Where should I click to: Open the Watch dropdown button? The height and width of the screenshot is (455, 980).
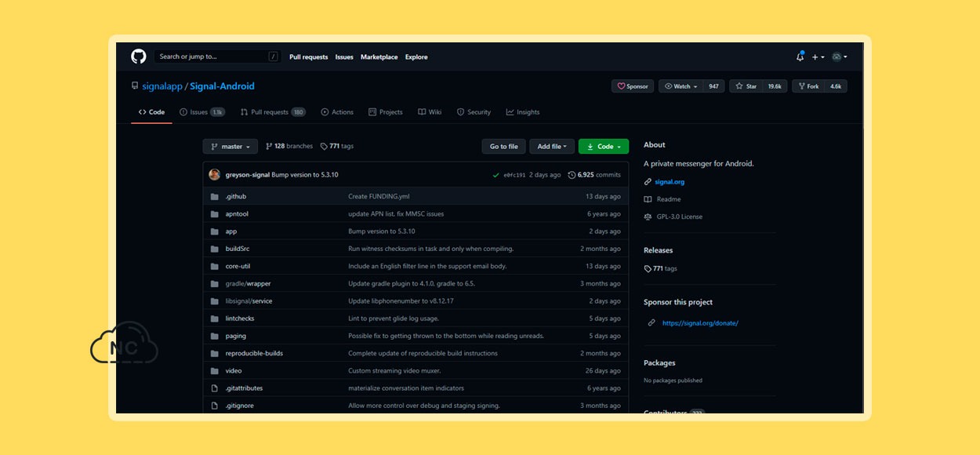click(x=681, y=86)
